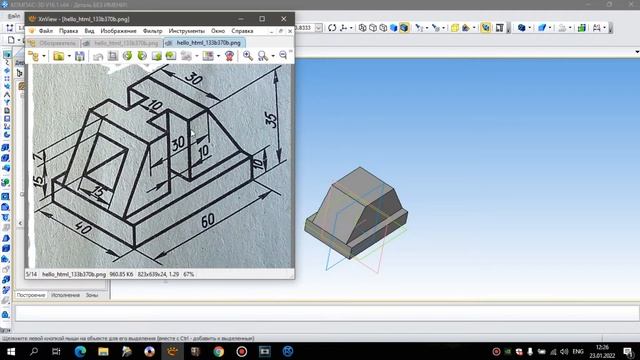The height and width of the screenshot is (360, 640).
Task: Click the XnView zoom in magnifier icon
Action: (x=247, y=56)
